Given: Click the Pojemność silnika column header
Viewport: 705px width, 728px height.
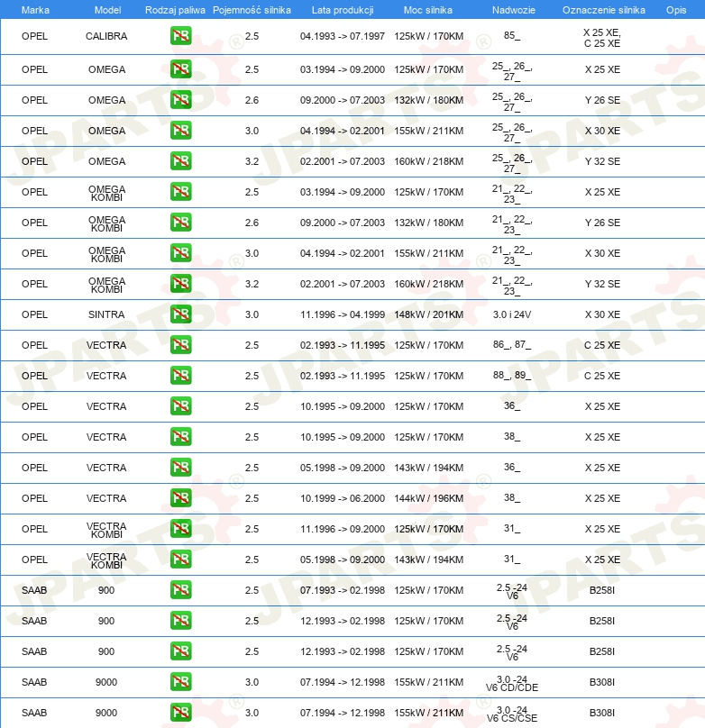Looking at the screenshot, I should point(252,10).
